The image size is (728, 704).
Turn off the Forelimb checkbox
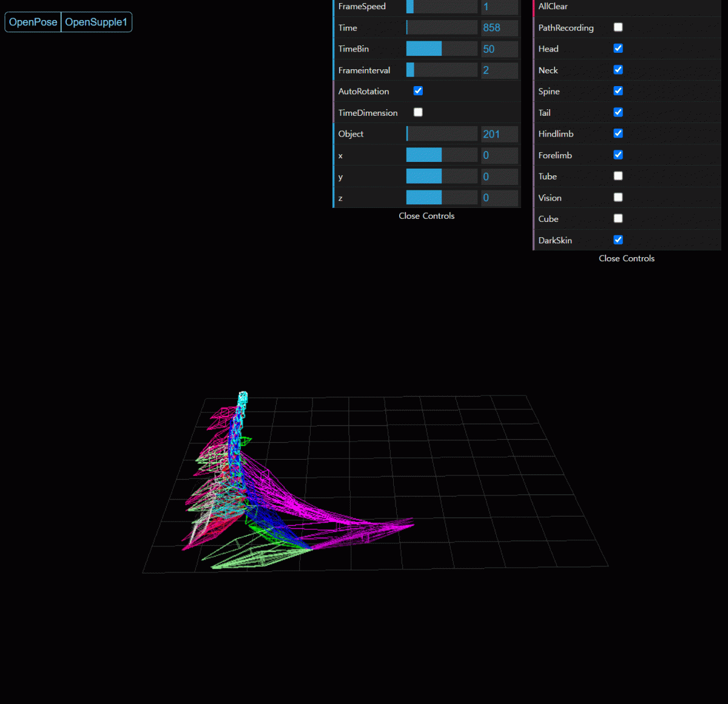click(618, 155)
